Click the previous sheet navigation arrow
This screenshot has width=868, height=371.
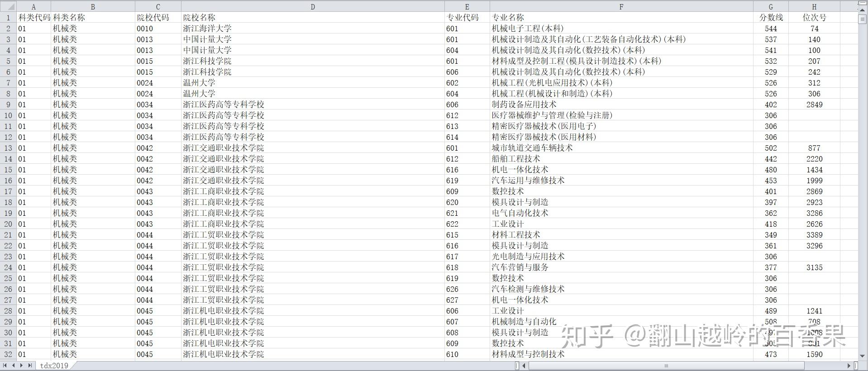tap(13, 366)
